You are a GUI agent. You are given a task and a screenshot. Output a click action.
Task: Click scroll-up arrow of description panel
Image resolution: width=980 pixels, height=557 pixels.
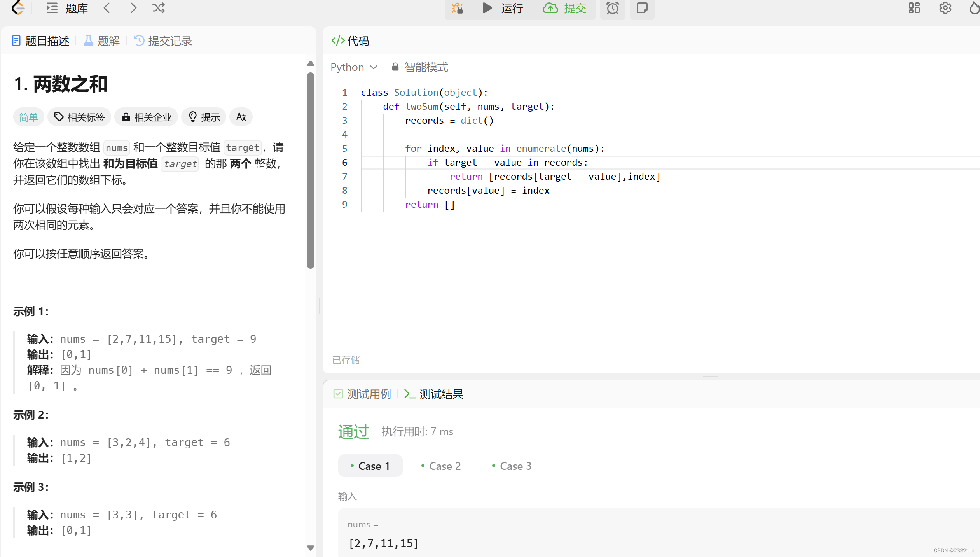pos(310,63)
